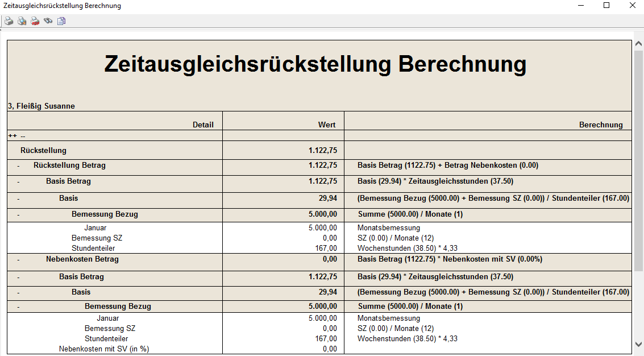
Task: Click the copy documents icon in the toolbar
Action: (61, 21)
